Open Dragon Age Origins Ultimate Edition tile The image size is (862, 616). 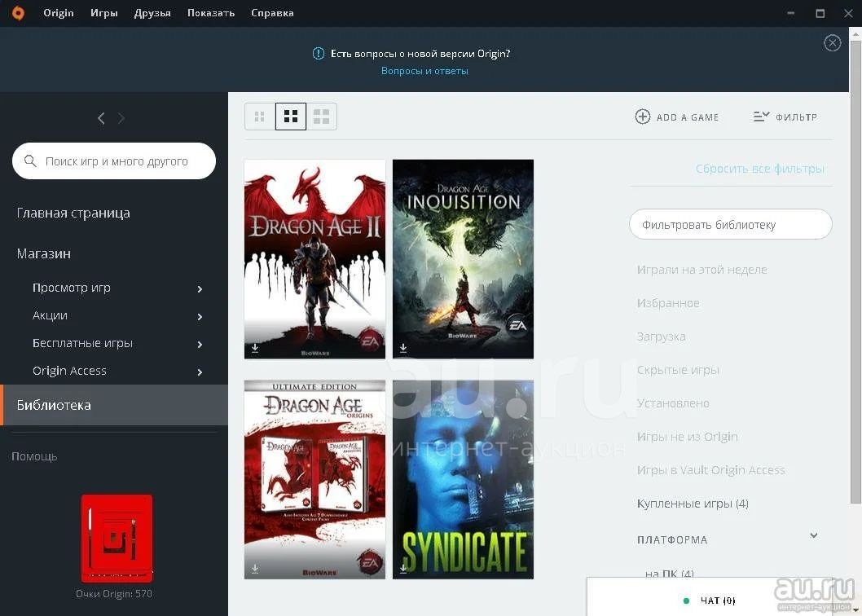click(314, 480)
